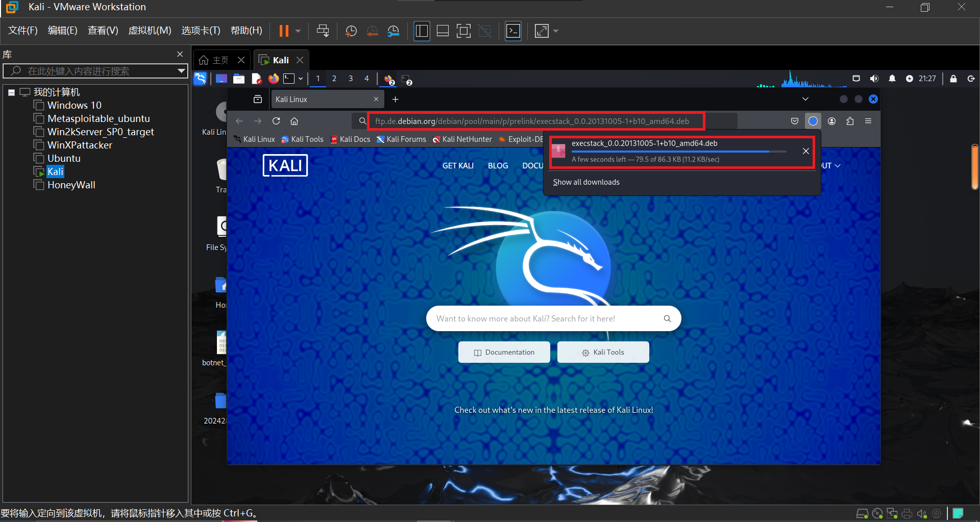Image resolution: width=980 pixels, height=522 pixels.
Task: Switch to workspace 2
Action: click(334, 79)
